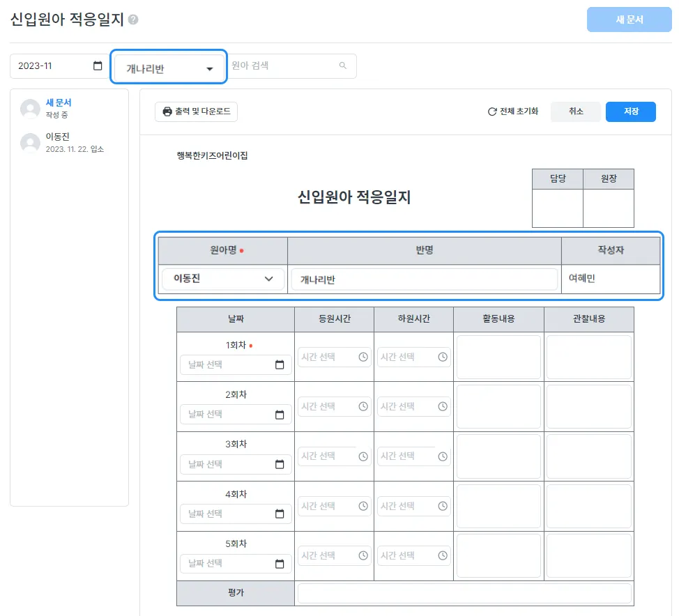Click the clock icon in 5회차 하원시간
Viewport: 679px width, 616px height.
(x=443, y=556)
